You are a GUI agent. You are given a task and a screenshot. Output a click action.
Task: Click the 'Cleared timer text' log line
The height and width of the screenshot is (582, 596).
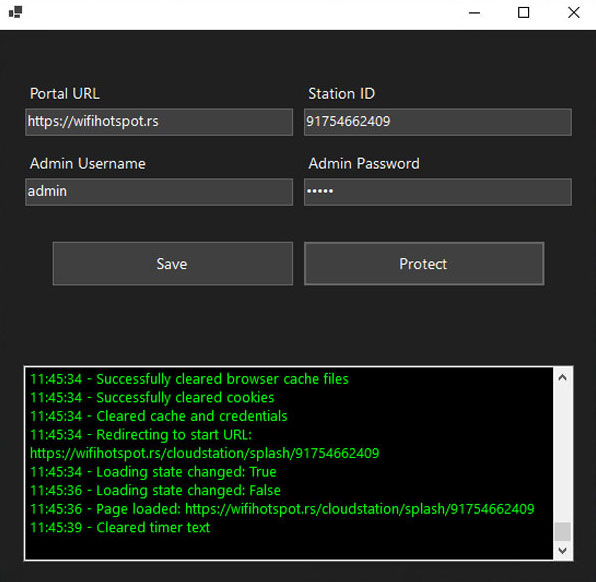point(120,528)
